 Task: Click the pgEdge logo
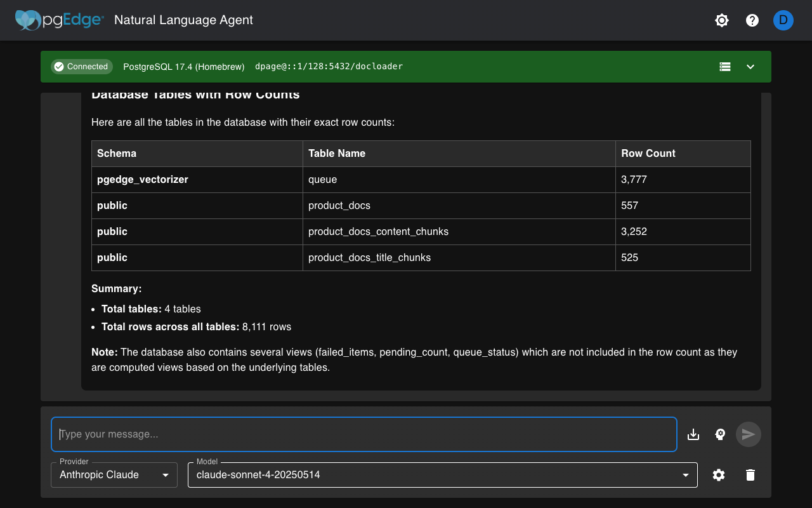[x=59, y=20]
